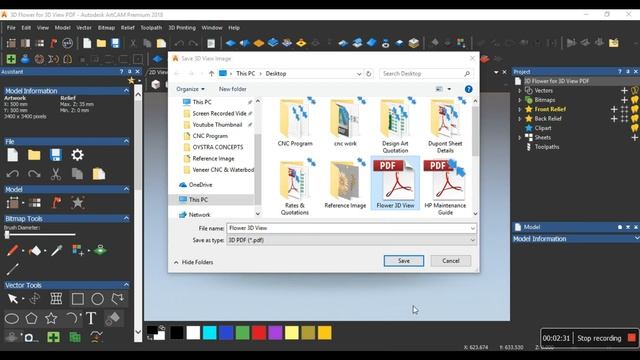Open the Bitmap menu
Screen dimensions: 640x360
click(106, 28)
